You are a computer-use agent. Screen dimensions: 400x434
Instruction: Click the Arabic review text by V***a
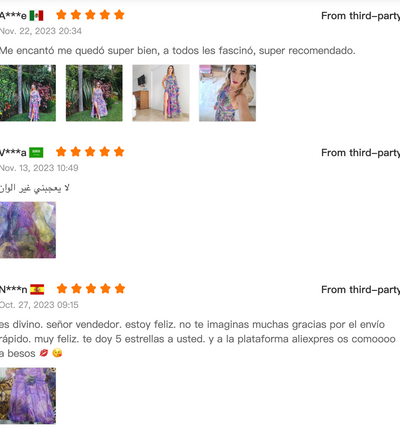click(35, 188)
